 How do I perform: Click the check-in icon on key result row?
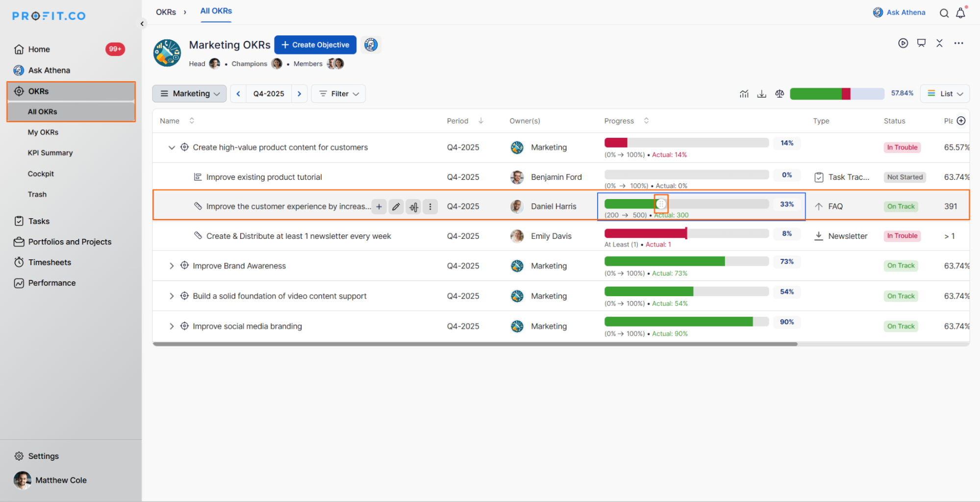pos(414,207)
